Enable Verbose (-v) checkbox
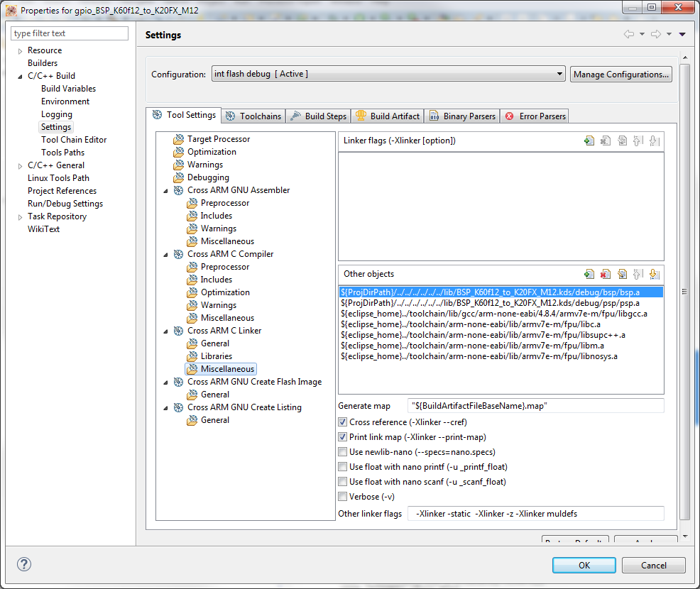The width and height of the screenshot is (700, 589). click(342, 496)
